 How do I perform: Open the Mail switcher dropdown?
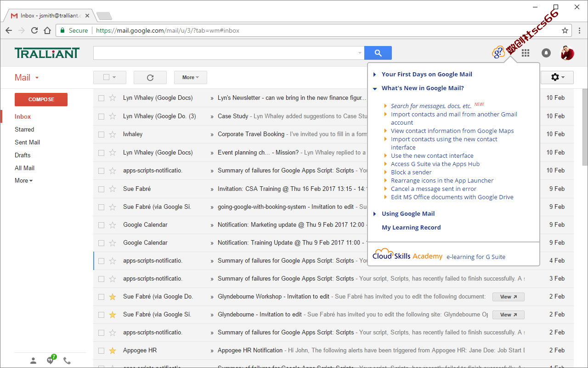click(27, 77)
